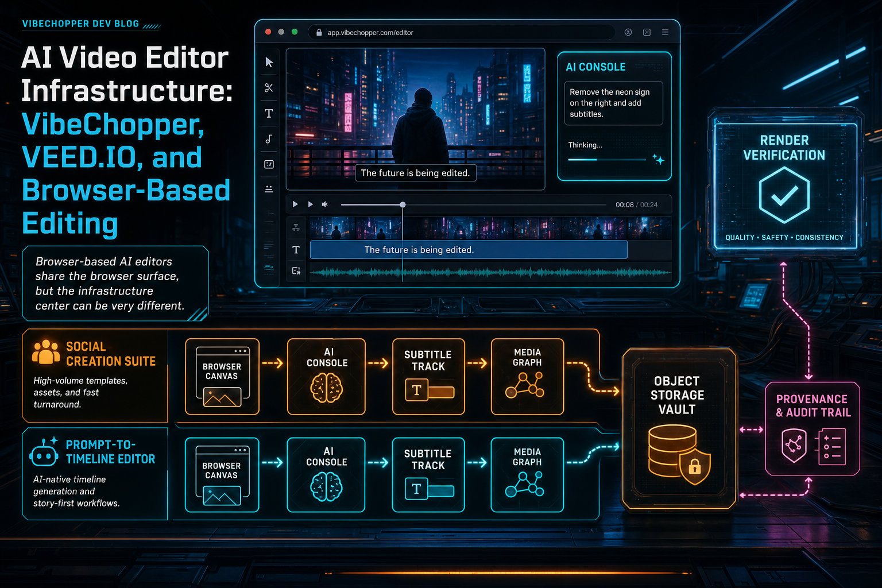This screenshot has width=882, height=588.
Task: Click the Object Storage Vault database icon
Action: (x=672, y=450)
